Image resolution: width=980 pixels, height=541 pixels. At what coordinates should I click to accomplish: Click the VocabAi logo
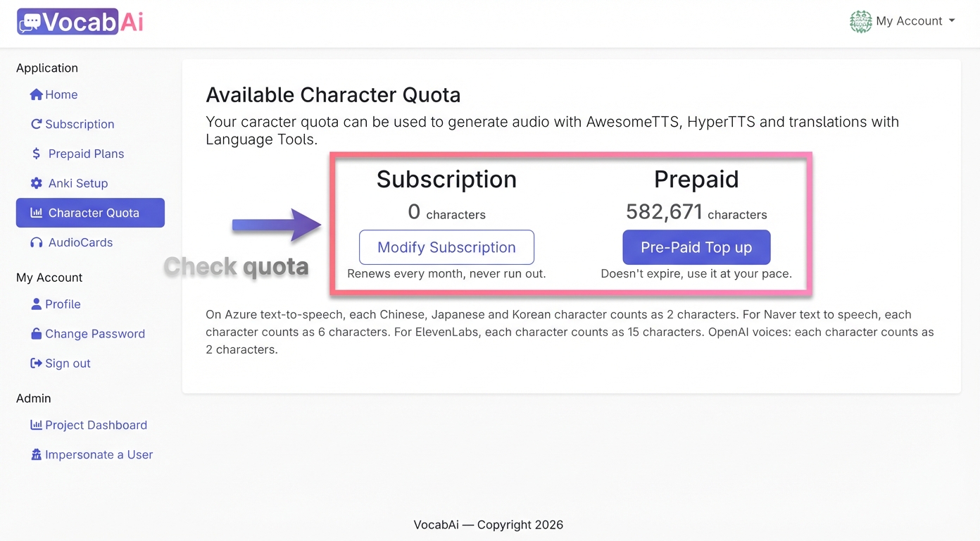click(80, 22)
